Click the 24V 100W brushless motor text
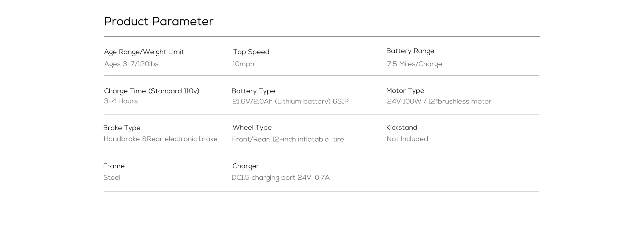Image resolution: width=644 pixels, height=233 pixels. tap(439, 101)
